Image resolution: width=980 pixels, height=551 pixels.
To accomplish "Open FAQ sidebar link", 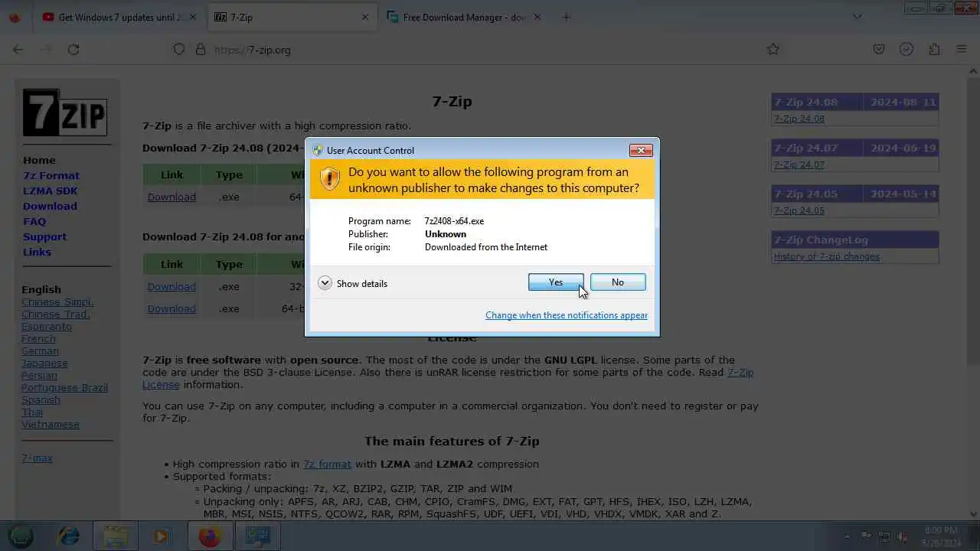I will pyautogui.click(x=34, y=221).
